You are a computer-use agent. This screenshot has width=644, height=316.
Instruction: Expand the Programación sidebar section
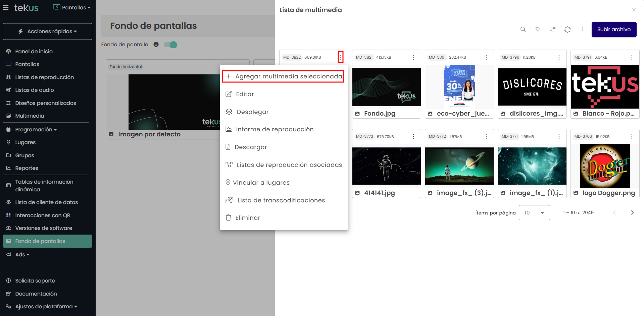(36, 130)
